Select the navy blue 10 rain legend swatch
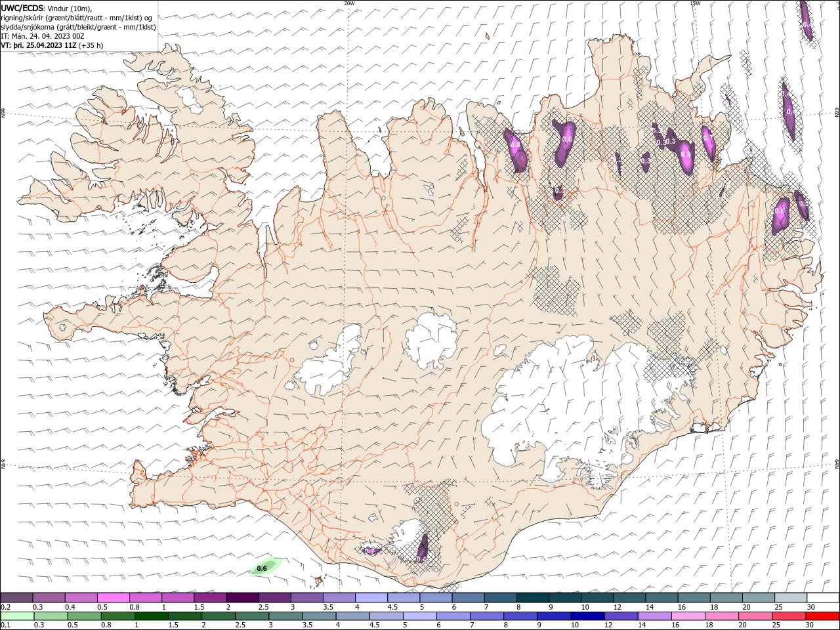The image size is (840, 630). 587,616
